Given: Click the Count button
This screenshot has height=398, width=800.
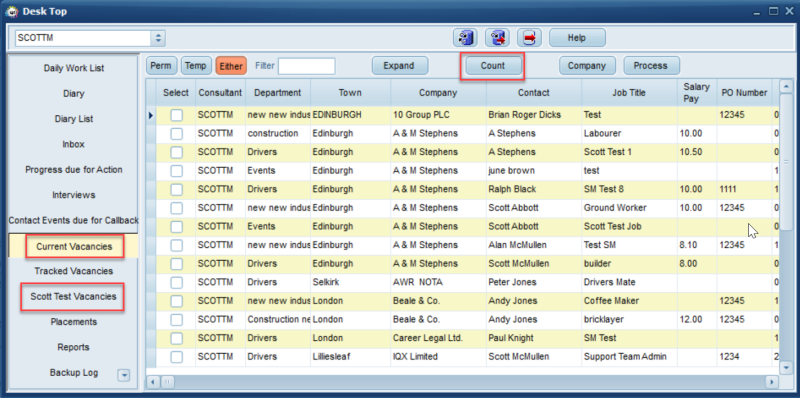Looking at the screenshot, I should (492, 66).
